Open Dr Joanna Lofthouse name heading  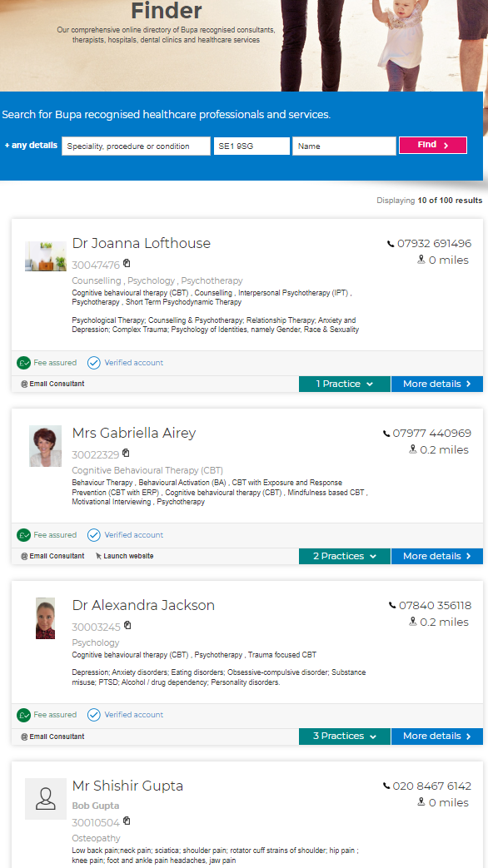[x=142, y=244]
